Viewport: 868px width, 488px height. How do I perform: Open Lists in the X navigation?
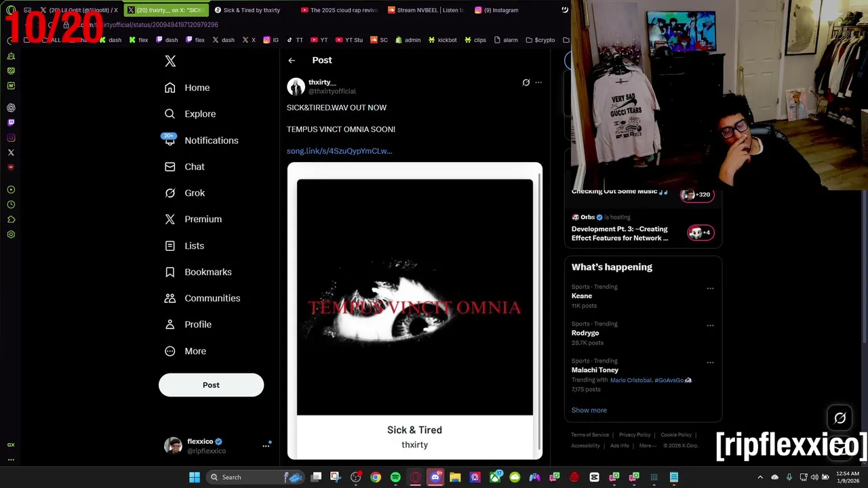click(184, 245)
